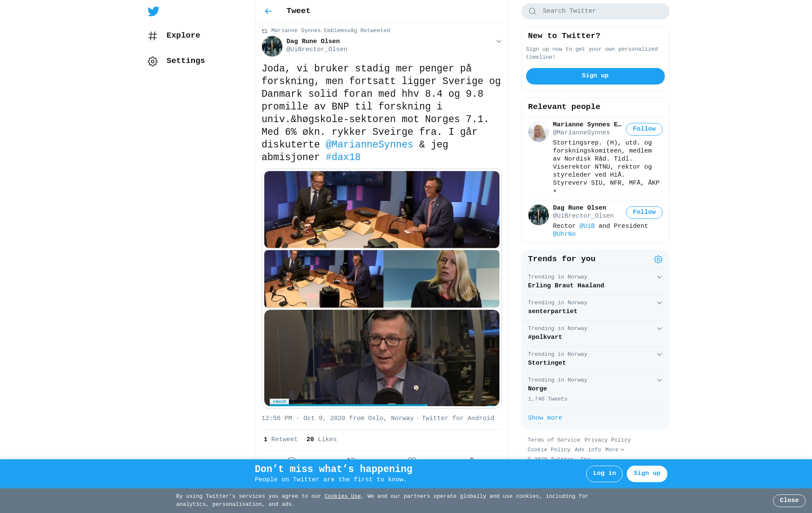Open the Trends settings gear icon
Viewport: 812px width, 513px height.
(658, 259)
